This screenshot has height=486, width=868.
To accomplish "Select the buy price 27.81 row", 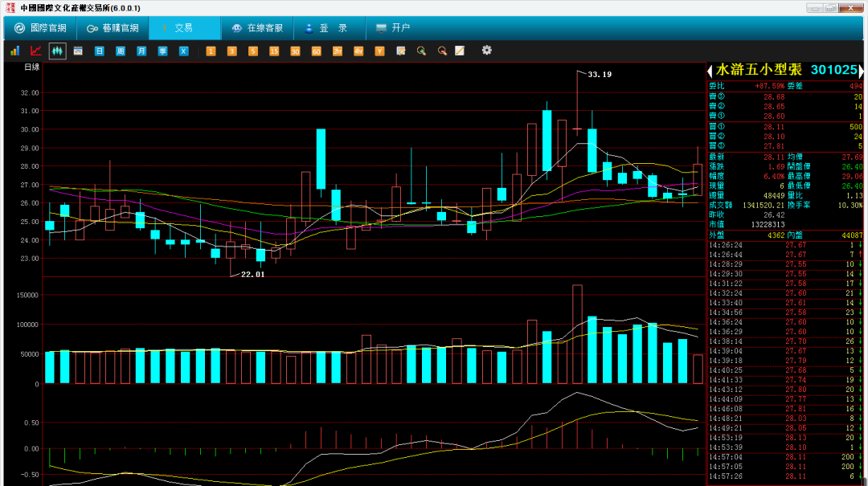I will click(785, 146).
